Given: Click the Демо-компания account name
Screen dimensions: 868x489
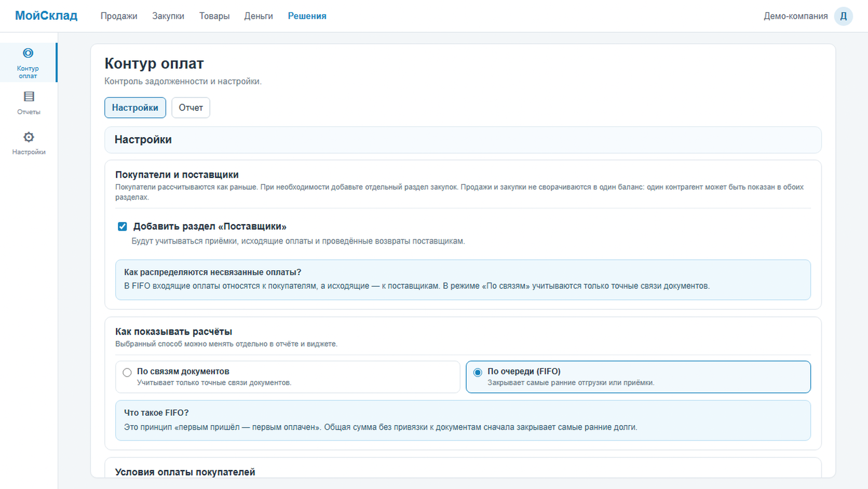Looking at the screenshot, I should point(795,16).
